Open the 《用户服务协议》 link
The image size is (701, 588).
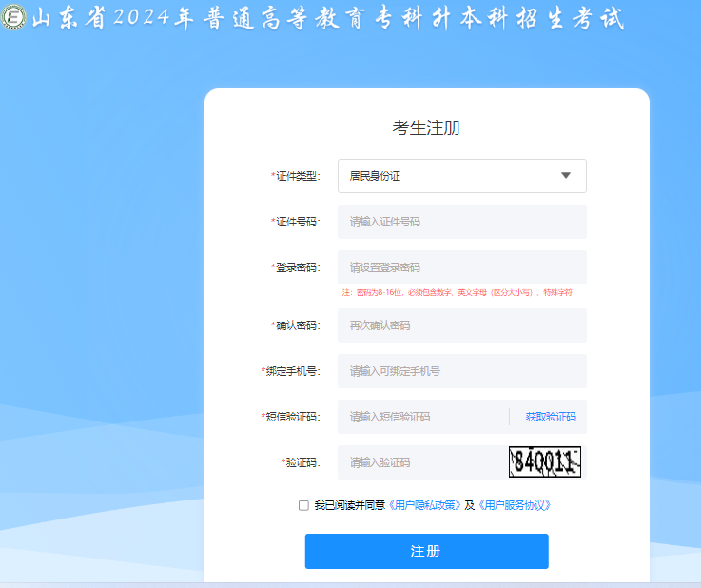point(514,505)
